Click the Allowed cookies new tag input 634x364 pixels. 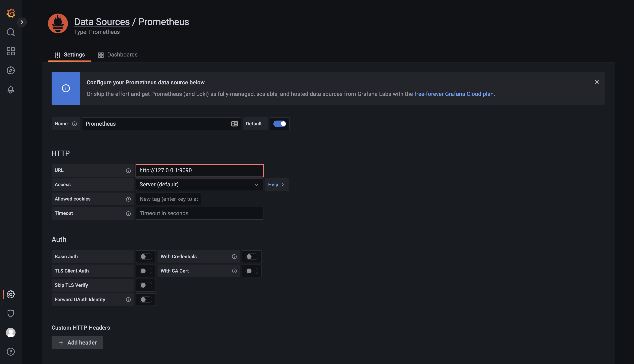[x=168, y=199]
